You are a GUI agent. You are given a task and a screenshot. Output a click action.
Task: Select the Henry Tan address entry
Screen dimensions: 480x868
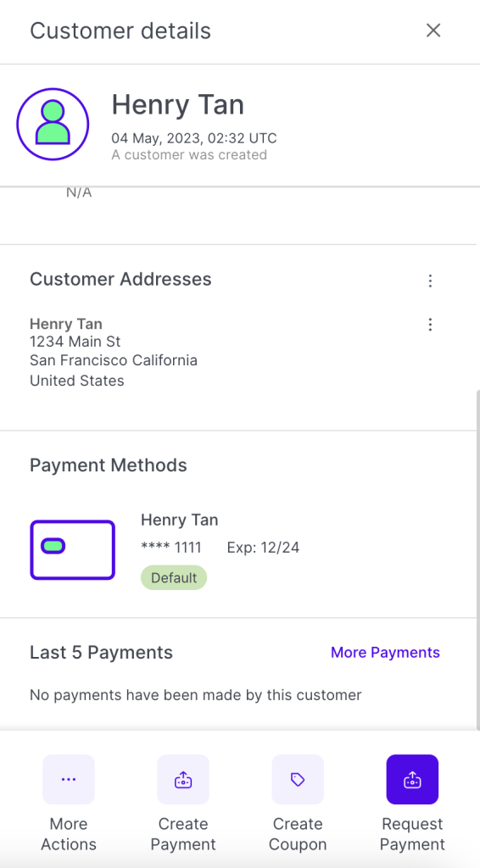114,352
